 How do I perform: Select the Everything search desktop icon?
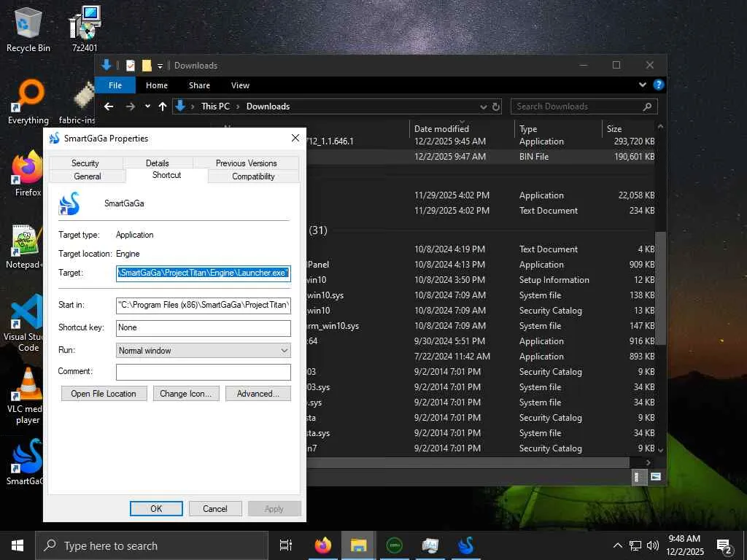point(28,101)
